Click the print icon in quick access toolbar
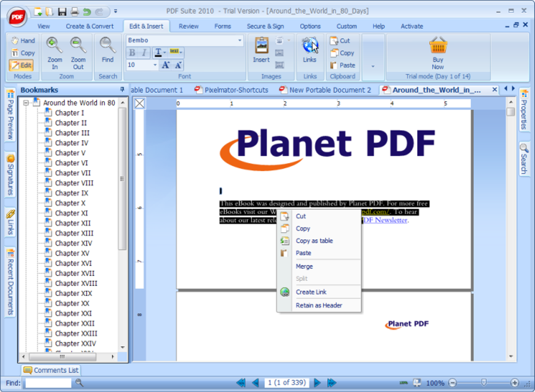 coord(74,12)
